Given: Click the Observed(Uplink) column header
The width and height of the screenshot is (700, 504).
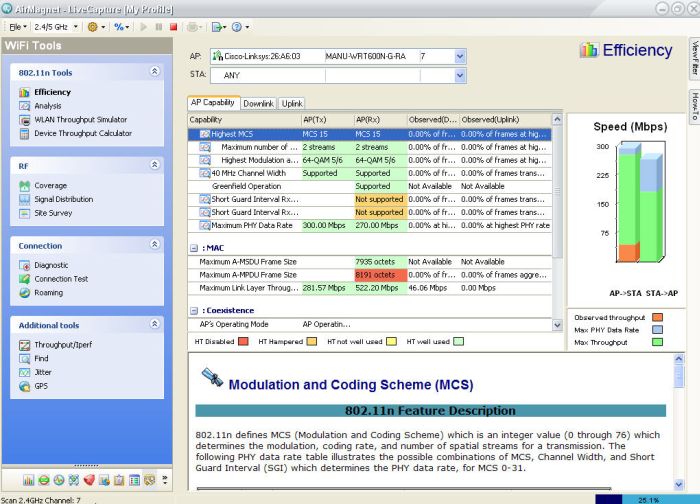Looking at the screenshot, I should pyautogui.click(x=505, y=120).
